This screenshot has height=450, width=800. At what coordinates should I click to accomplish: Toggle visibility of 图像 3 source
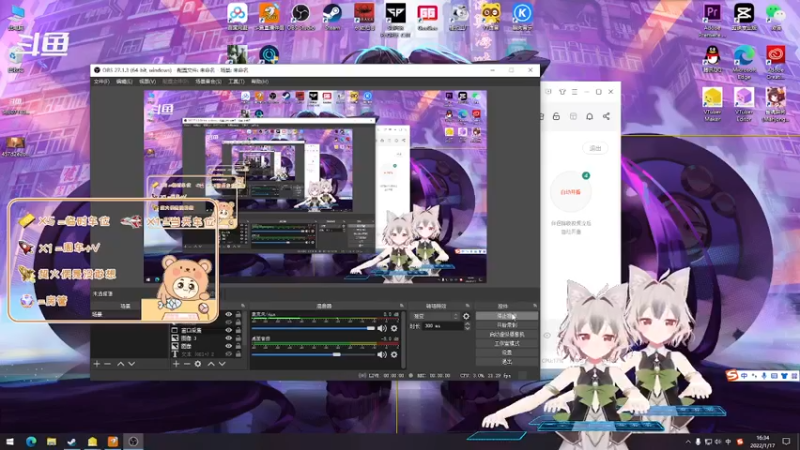pyautogui.click(x=229, y=338)
